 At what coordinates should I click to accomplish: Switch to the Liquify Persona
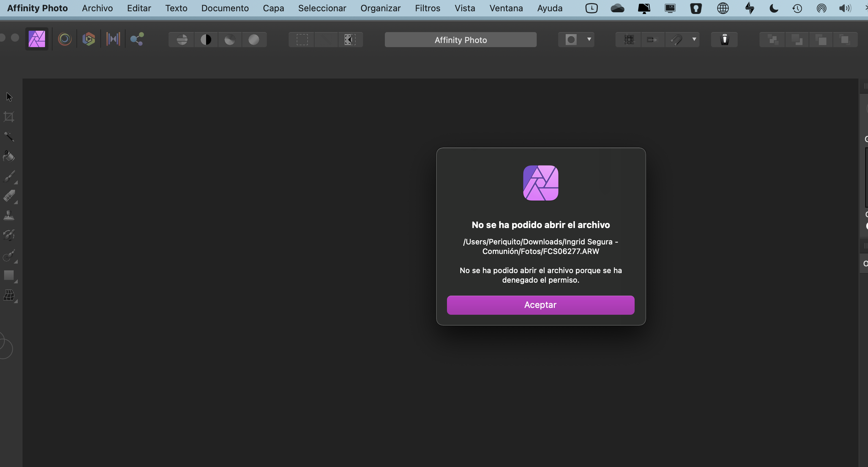(x=64, y=39)
